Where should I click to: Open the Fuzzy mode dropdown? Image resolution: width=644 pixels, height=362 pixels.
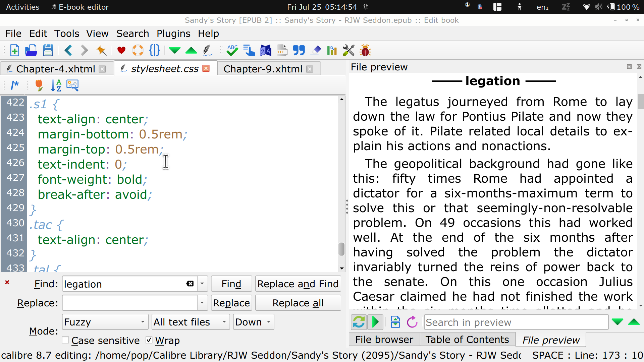click(105, 322)
